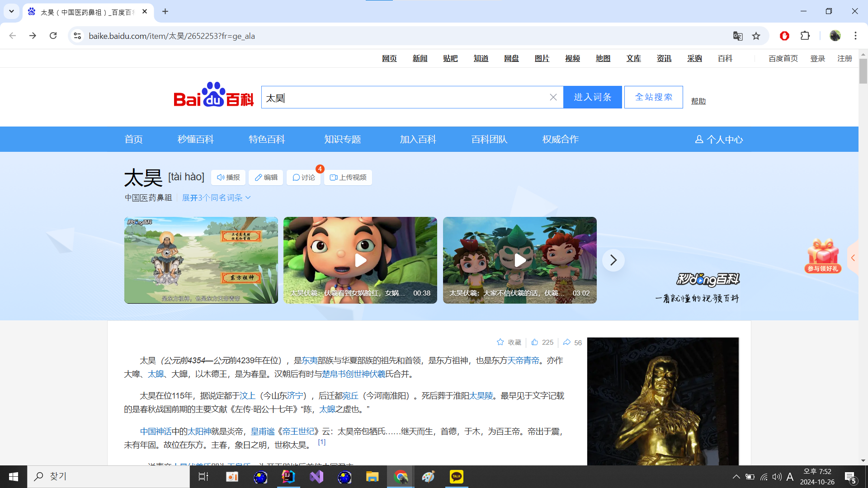Open site information icon in address bar
The image size is (868, 488).
click(x=77, y=36)
